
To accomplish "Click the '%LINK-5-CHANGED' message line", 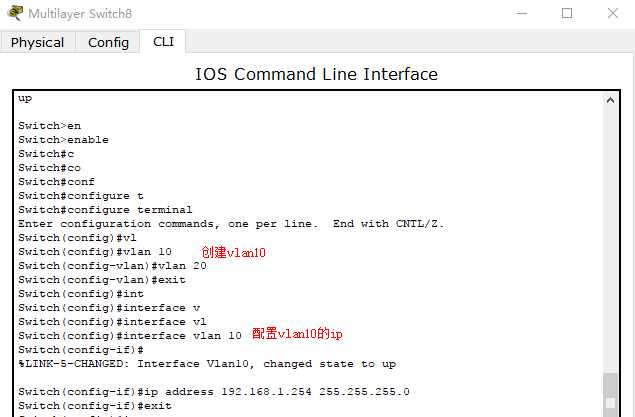I will [207, 364].
